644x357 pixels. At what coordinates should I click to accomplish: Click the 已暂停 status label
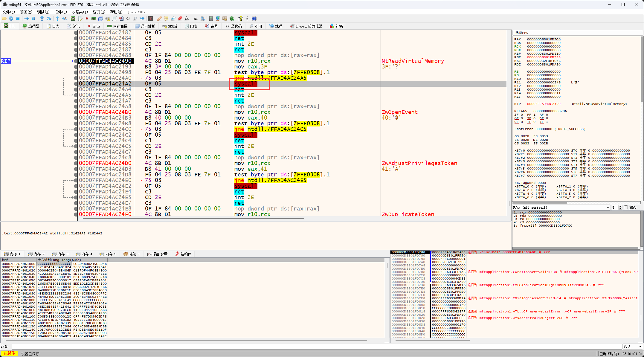click(9, 353)
